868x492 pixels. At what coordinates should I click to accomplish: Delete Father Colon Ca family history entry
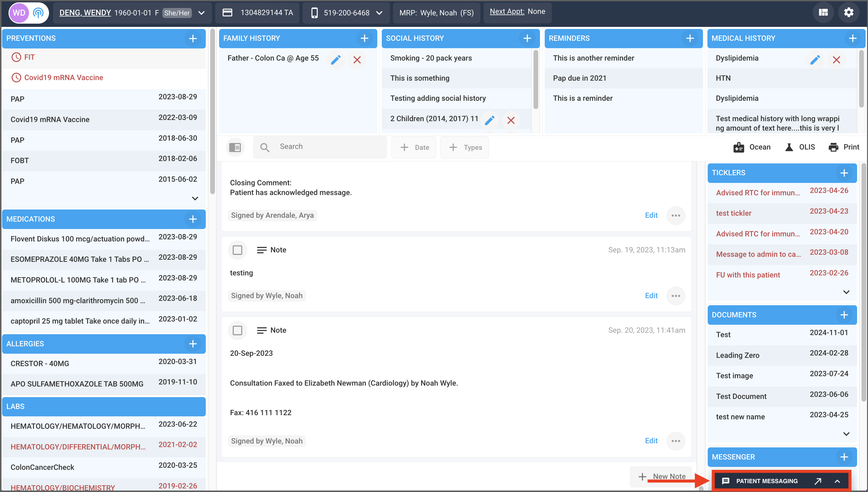click(x=357, y=60)
